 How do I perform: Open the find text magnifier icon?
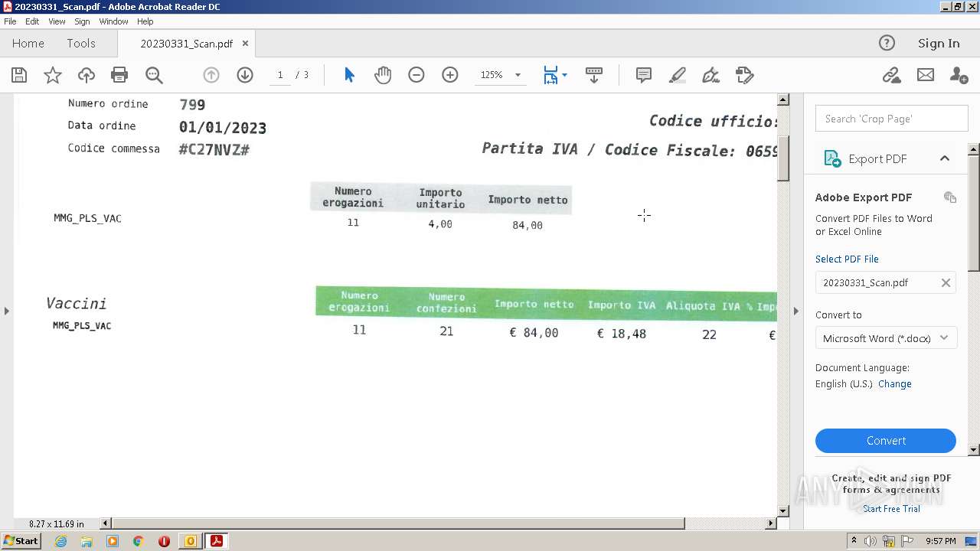[154, 75]
